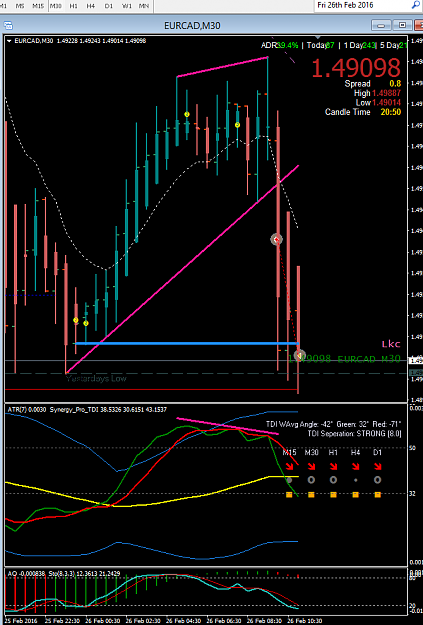Click the ATR(7) 0.0030 Synergy_Pro_TDI indicator label
Screen dimensions: 423x625
point(87,409)
